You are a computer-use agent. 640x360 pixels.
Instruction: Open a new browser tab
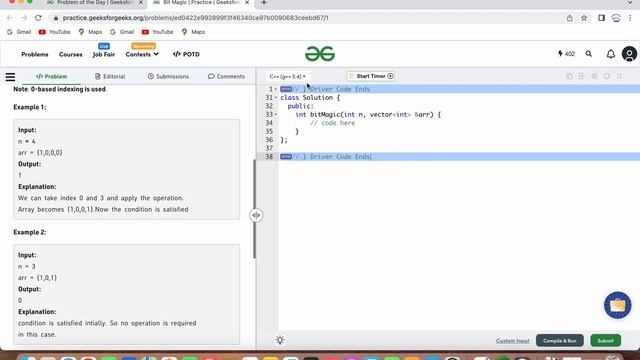click(264, 3)
